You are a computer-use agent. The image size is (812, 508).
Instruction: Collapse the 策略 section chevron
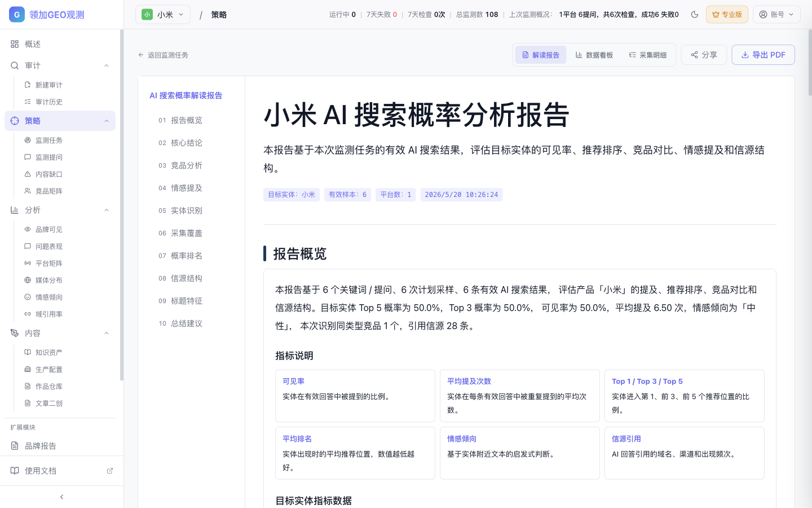tap(107, 121)
